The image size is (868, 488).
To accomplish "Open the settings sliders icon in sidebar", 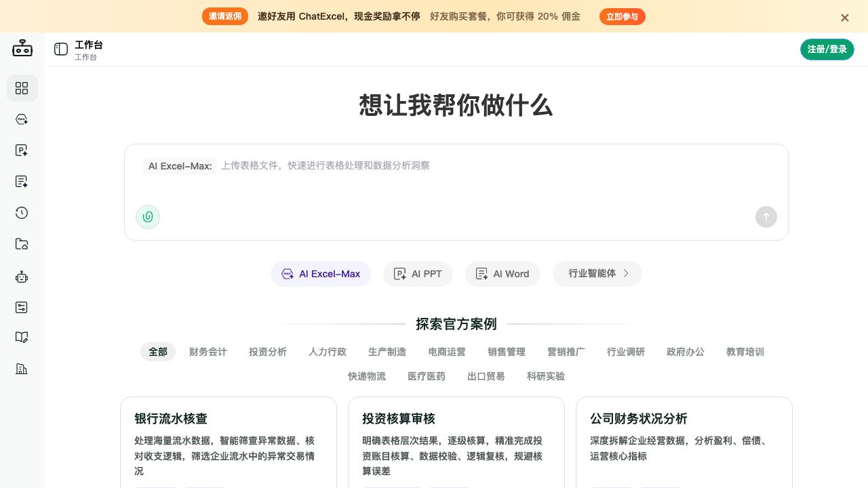I will [22, 307].
